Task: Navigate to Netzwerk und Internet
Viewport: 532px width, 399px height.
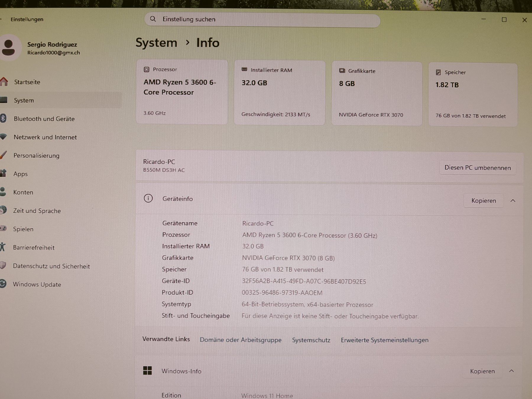Action: (x=60, y=137)
